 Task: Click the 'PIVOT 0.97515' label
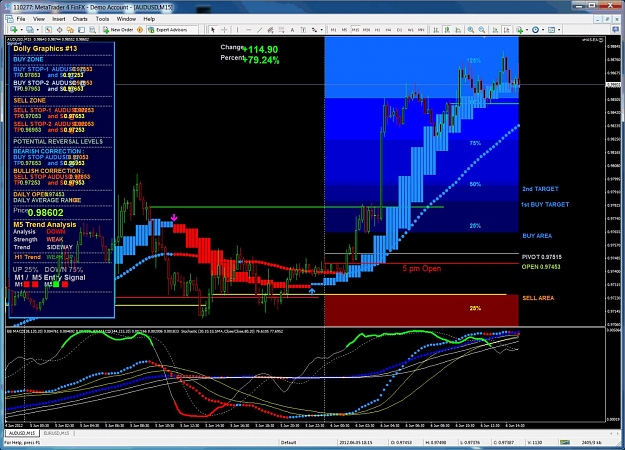click(x=541, y=257)
